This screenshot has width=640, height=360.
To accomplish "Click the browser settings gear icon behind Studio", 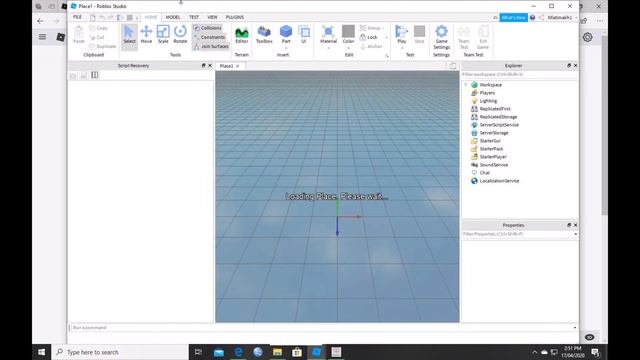I will click(587, 37).
